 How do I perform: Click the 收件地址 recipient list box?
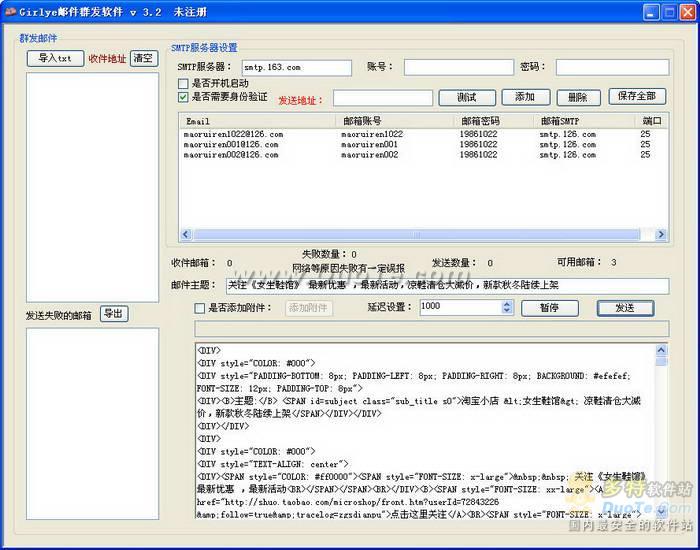pos(92,188)
